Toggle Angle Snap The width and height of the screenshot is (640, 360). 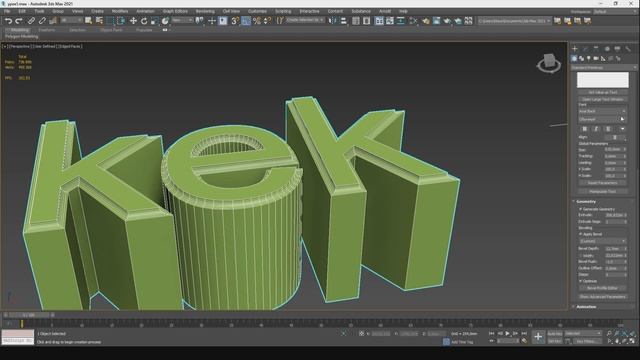click(246, 21)
